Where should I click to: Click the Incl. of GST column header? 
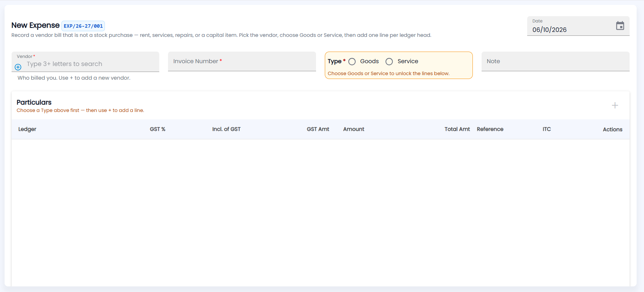(226, 129)
